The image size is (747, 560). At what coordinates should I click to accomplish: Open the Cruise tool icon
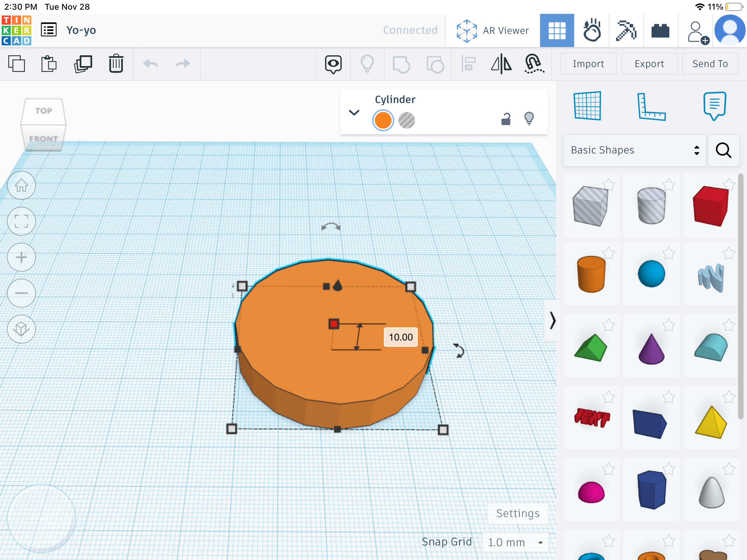click(x=534, y=64)
